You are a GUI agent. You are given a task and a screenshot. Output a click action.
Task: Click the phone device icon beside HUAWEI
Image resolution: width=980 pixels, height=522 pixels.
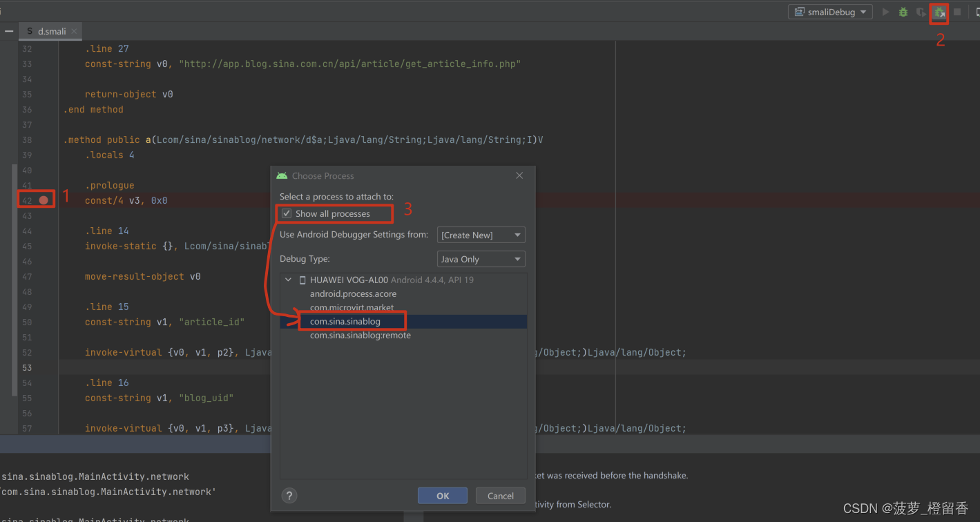pos(302,280)
